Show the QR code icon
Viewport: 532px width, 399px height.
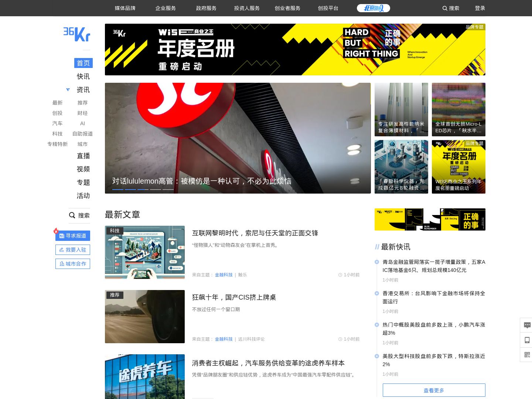coord(527,355)
